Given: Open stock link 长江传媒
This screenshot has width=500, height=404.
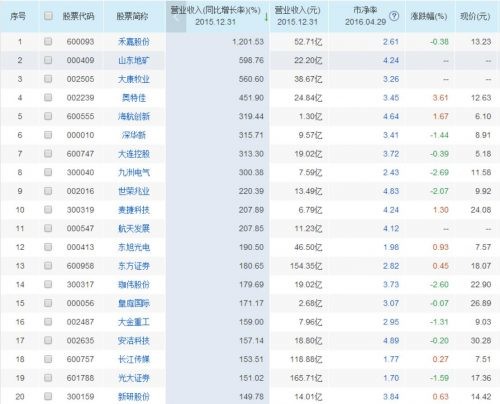Looking at the screenshot, I should 134,359.
